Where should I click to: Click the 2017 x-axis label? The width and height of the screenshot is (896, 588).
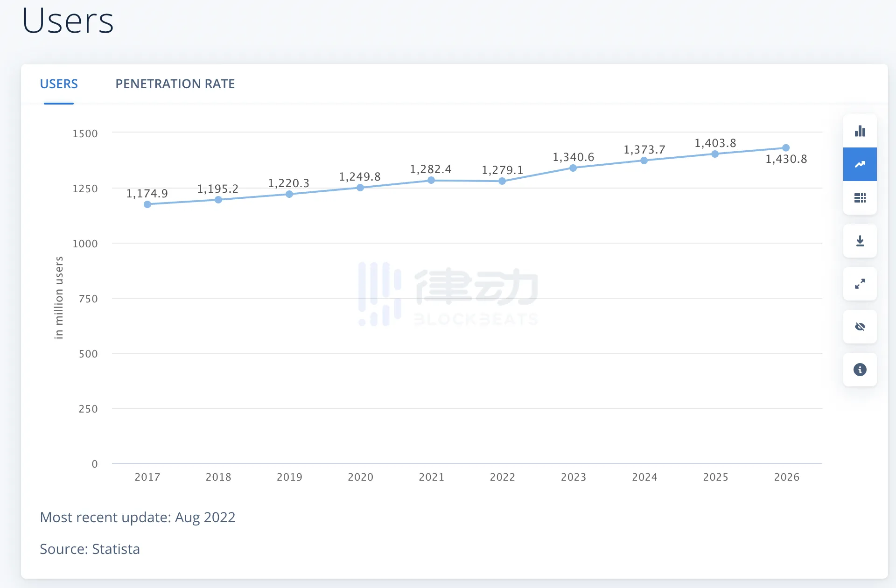[147, 477]
